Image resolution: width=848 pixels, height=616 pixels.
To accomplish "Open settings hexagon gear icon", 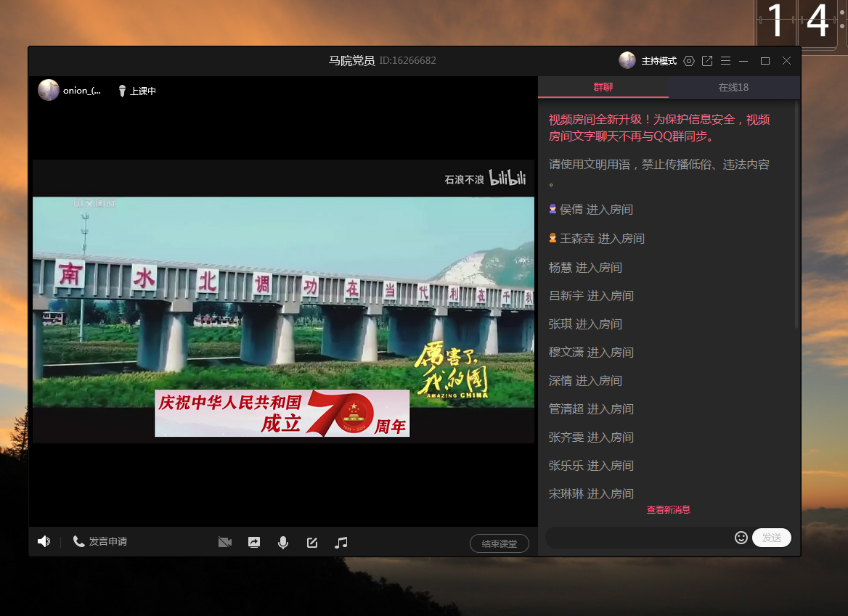I will [x=689, y=61].
